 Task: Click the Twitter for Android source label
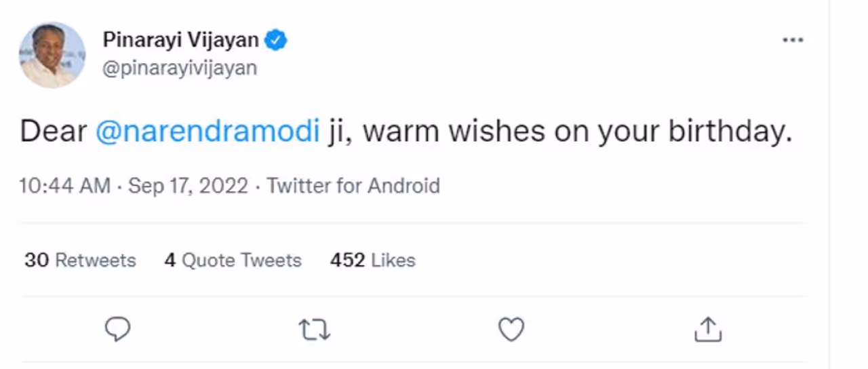coord(353,186)
